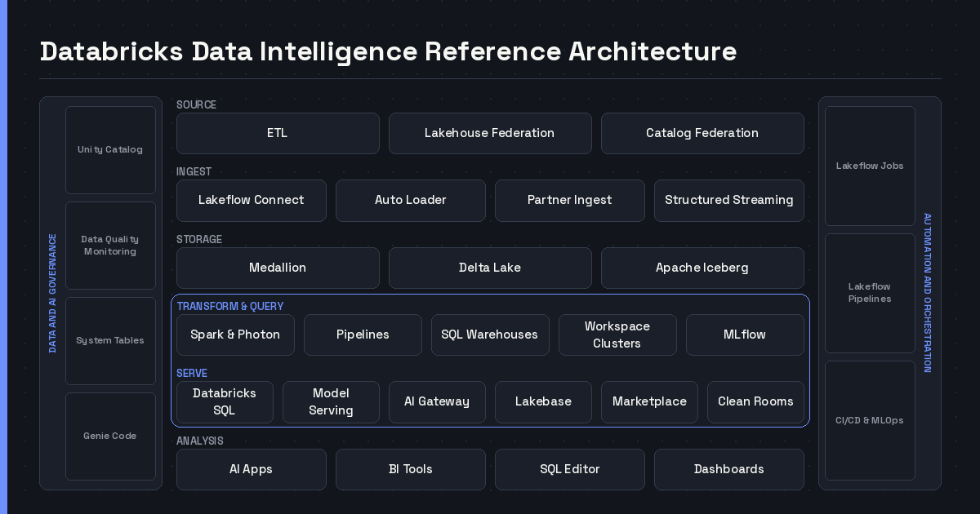Click the Genie Code card
The image size is (980, 514).
[110, 436]
